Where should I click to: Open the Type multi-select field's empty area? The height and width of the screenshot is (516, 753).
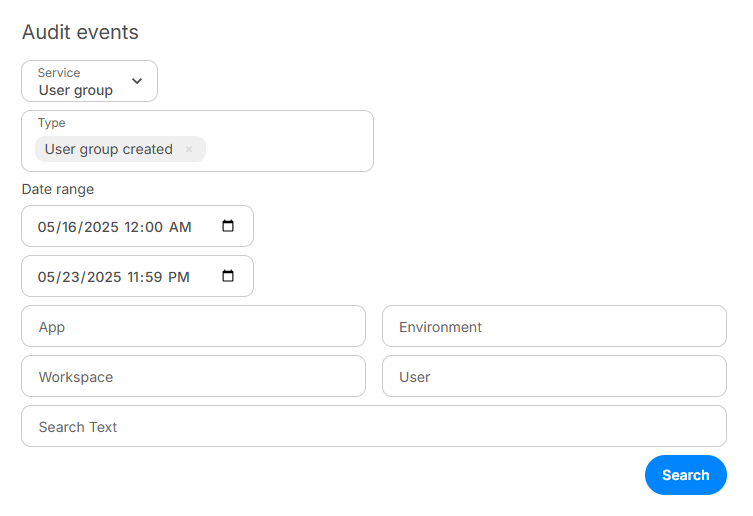pyautogui.click(x=288, y=149)
